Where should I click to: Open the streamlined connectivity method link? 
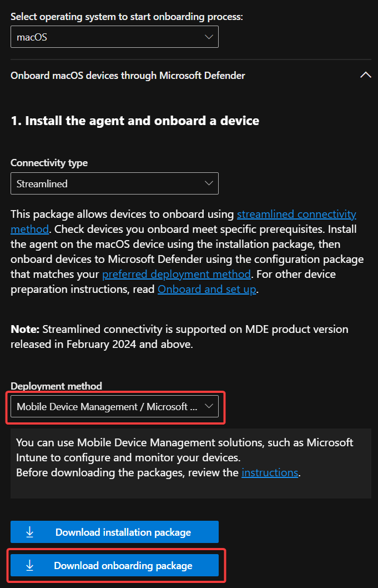coord(296,214)
